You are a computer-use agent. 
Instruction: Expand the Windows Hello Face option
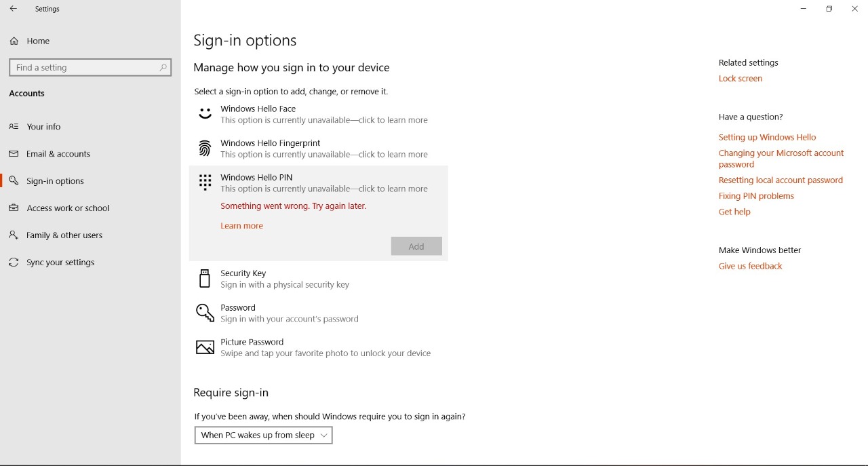(318, 114)
